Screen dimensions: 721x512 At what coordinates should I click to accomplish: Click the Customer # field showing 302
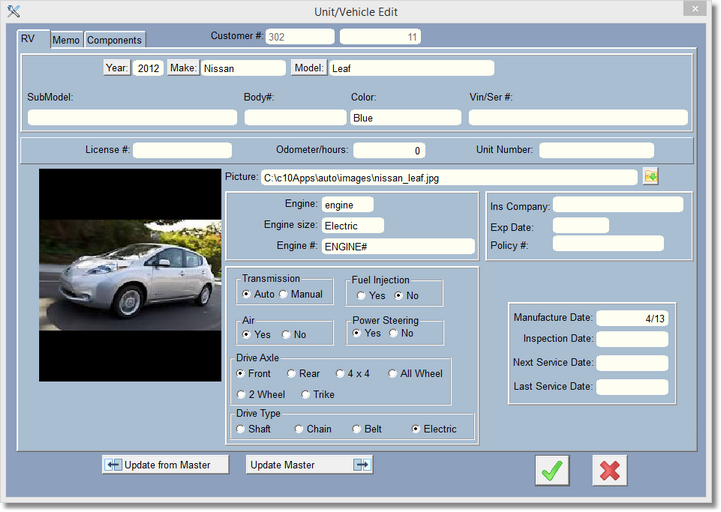(x=300, y=36)
